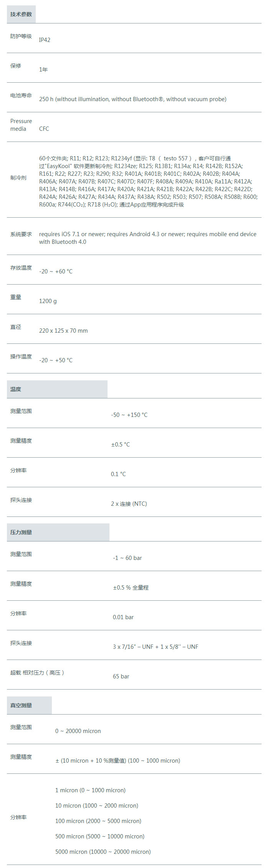Viewport: 270px width, 868px height.
Task: Click the 技术参数 section header
Action: (21, 14)
